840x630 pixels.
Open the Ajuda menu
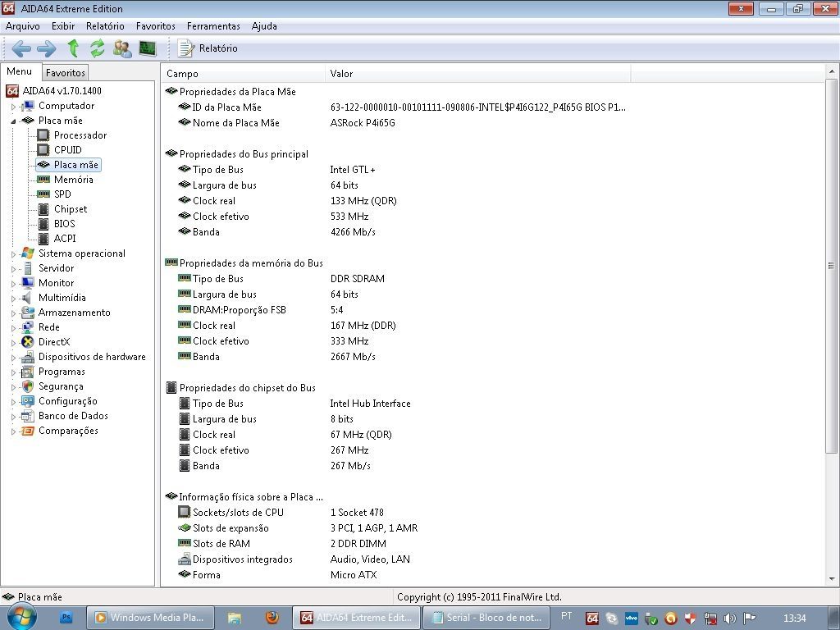pos(264,26)
